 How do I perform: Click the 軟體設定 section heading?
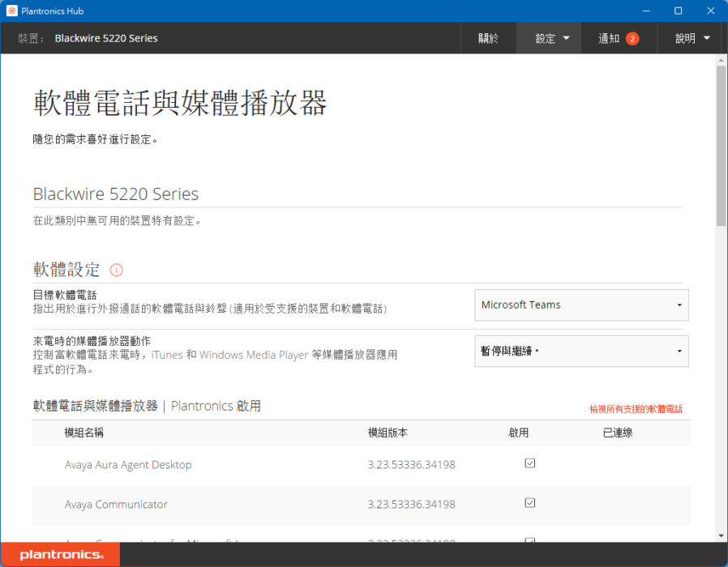pyautogui.click(x=66, y=270)
